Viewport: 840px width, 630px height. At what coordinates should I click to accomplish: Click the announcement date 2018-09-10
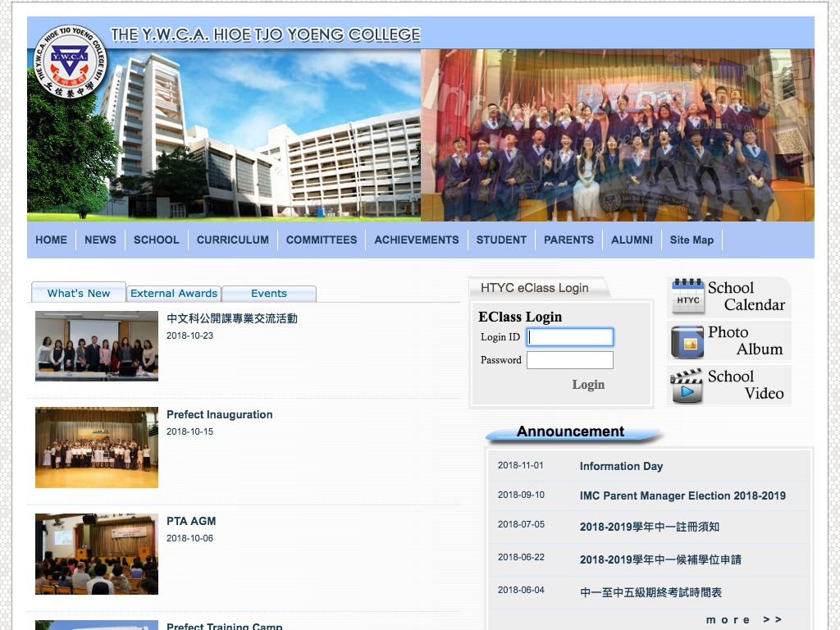pyautogui.click(x=521, y=495)
